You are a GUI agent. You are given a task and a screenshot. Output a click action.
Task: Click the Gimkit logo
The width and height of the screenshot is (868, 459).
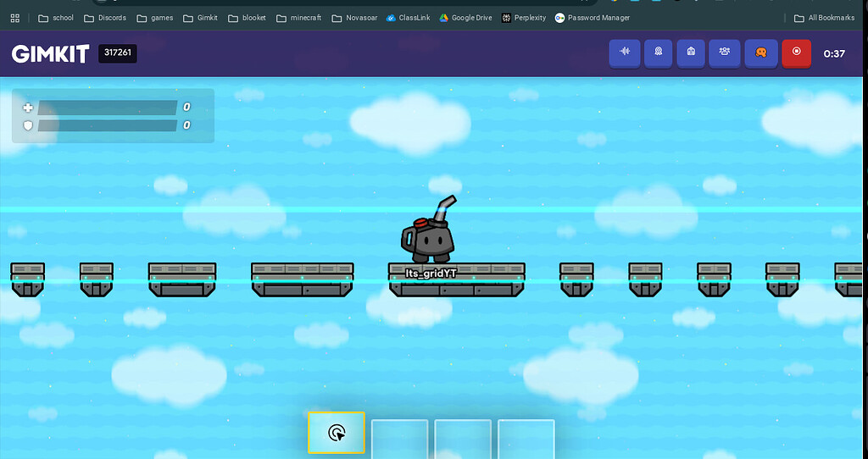pos(50,53)
